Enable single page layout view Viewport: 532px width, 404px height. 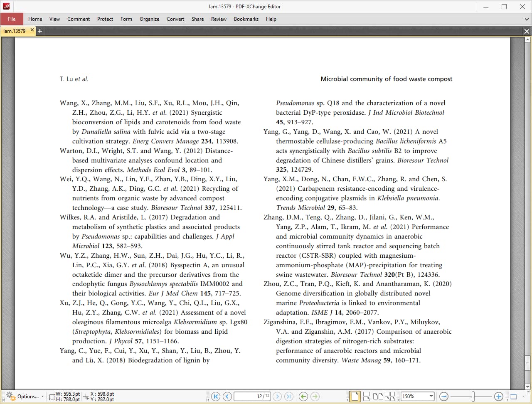[355, 397]
